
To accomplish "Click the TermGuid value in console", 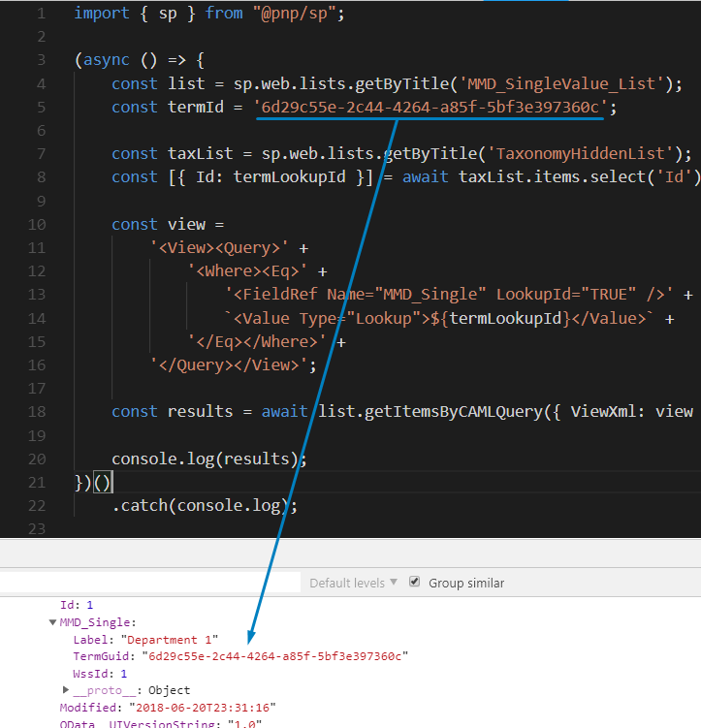I will click(274, 656).
